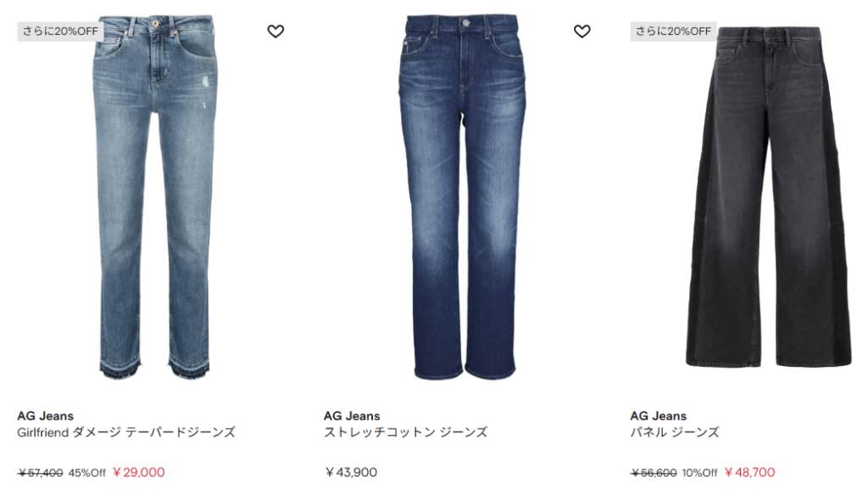868x489 pixels.
Task: Click the 10%Off discount label
Action: click(699, 473)
